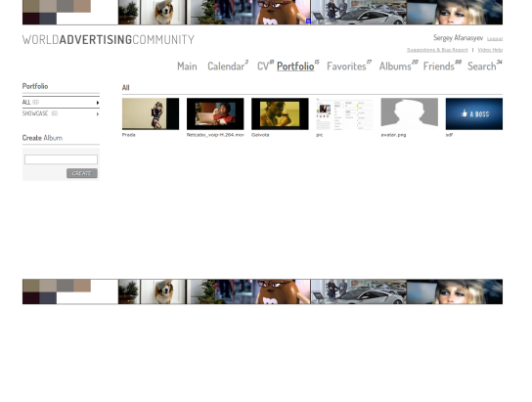This screenshot has width=532, height=402.
Task: Open the CV tab
Action: 263,67
